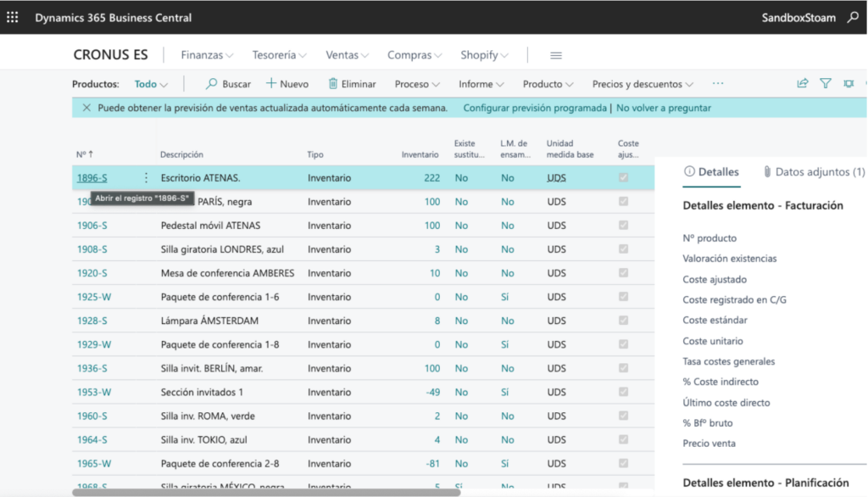Create a new product with Nuevo
The width and height of the screenshot is (868, 497).
[287, 84]
